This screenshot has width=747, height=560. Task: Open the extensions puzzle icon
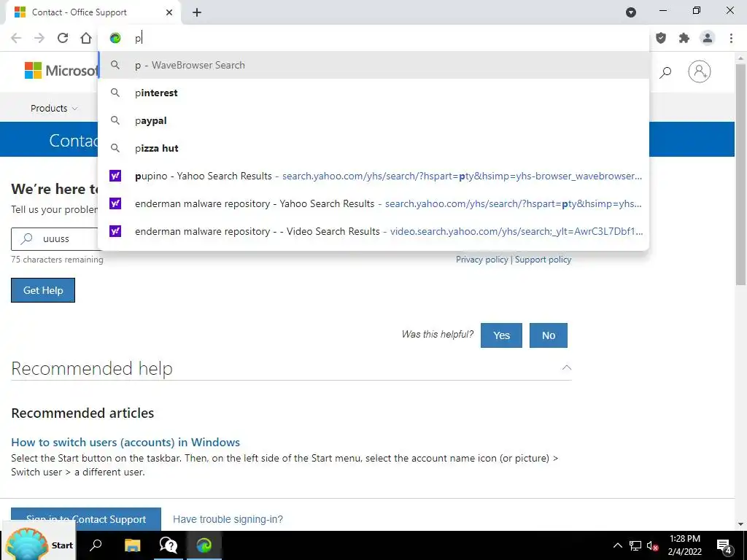pyautogui.click(x=684, y=38)
